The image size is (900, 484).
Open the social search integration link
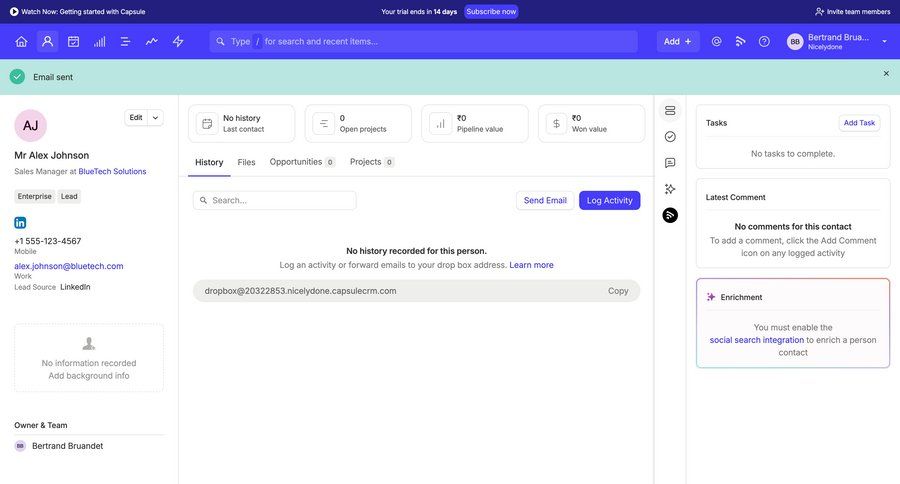(757, 340)
